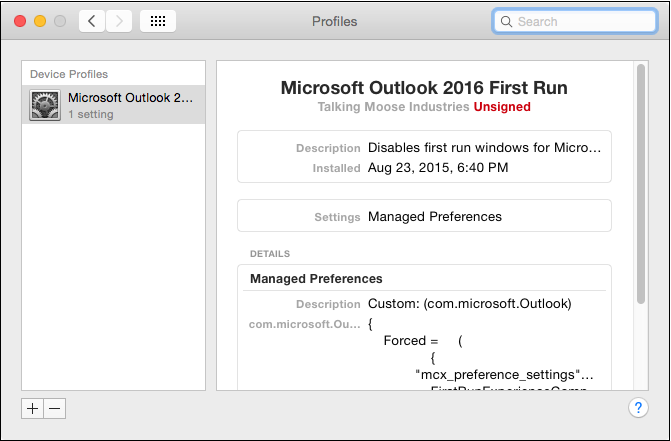Click the 'DETAILS' section label
The height and width of the screenshot is (441, 671).
tap(270, 254)
